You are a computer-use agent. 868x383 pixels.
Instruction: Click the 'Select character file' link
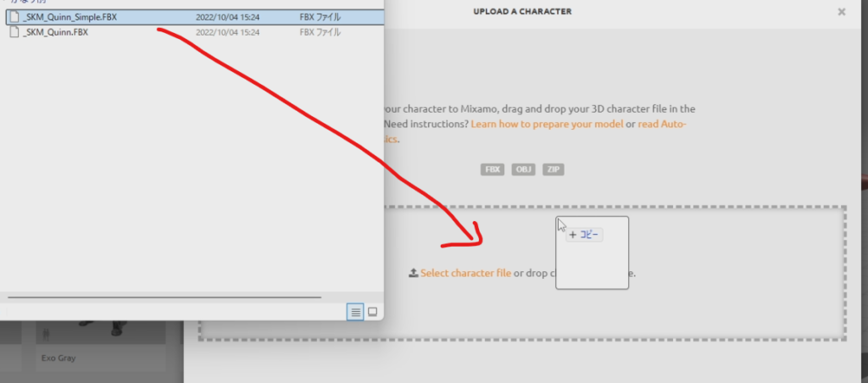[x=465, y=273]
